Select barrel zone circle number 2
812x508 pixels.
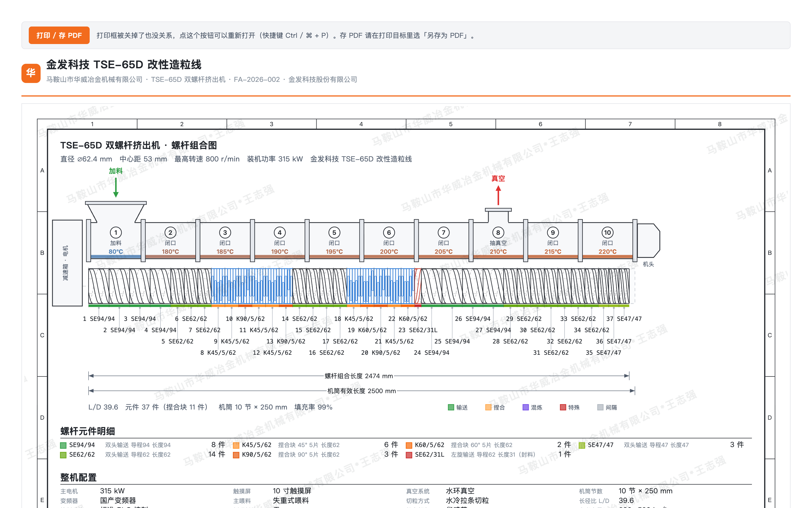[x=171, y=233]
